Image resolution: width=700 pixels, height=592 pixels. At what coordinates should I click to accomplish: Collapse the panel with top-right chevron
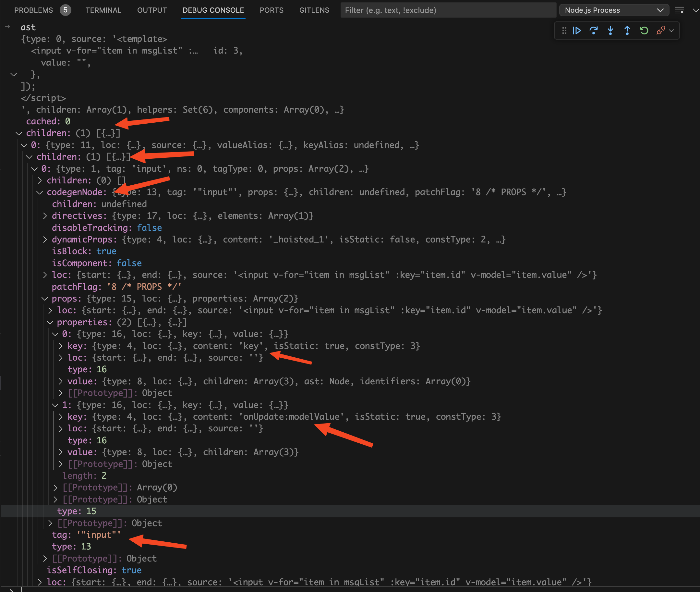(696, 10)
